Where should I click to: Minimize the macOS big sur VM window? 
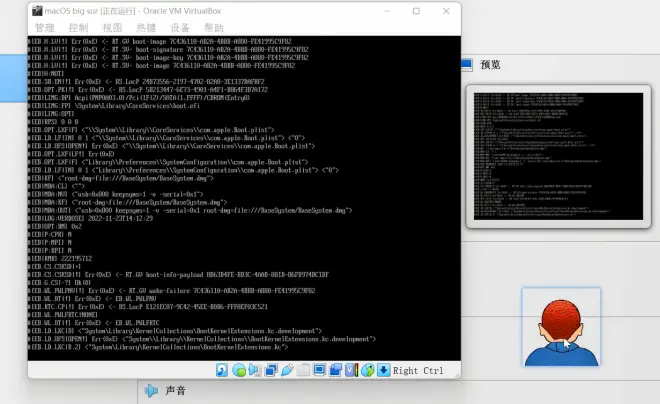tap(387, 11)
